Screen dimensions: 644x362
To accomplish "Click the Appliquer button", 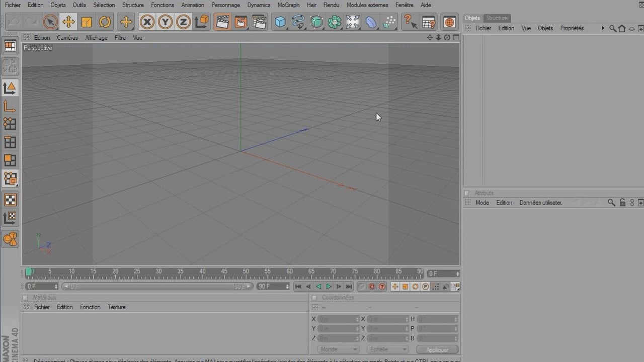I will [437, 349].
